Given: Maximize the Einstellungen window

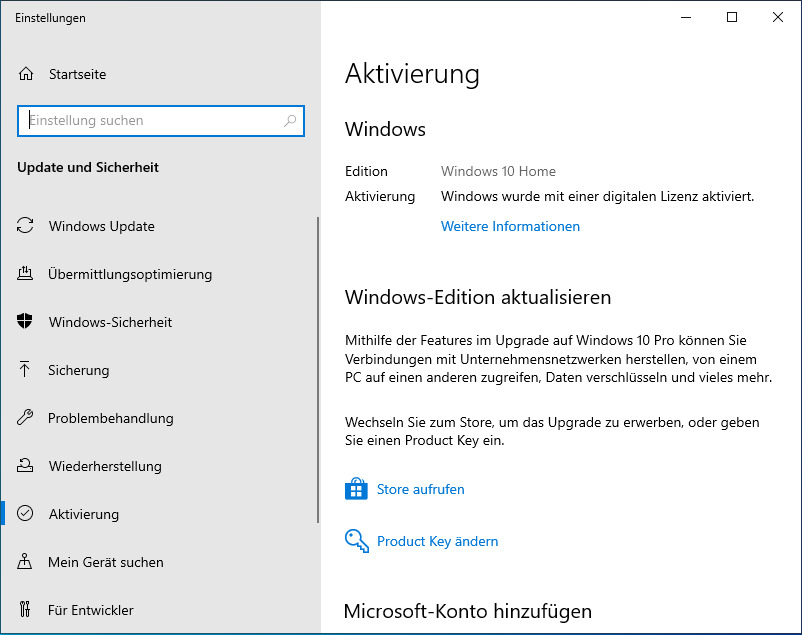Looking at the screenshot, I should point(732,17).
